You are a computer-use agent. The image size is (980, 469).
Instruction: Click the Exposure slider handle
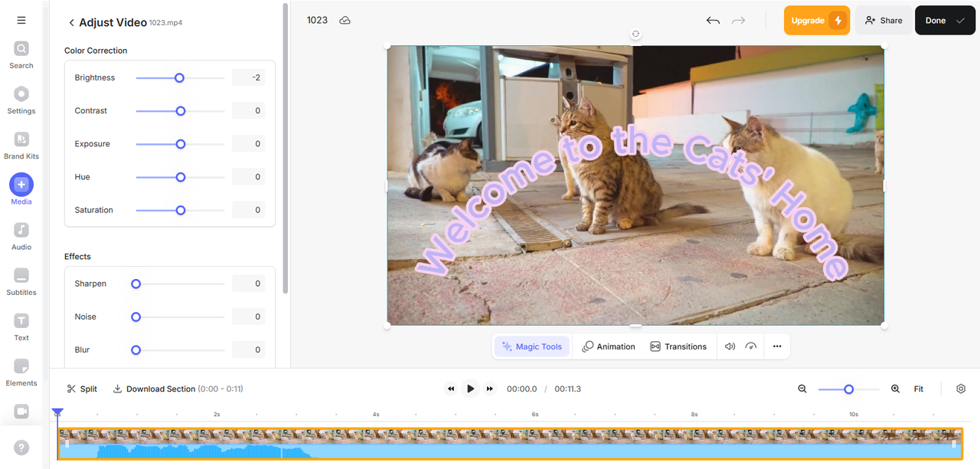pos(181,143)
